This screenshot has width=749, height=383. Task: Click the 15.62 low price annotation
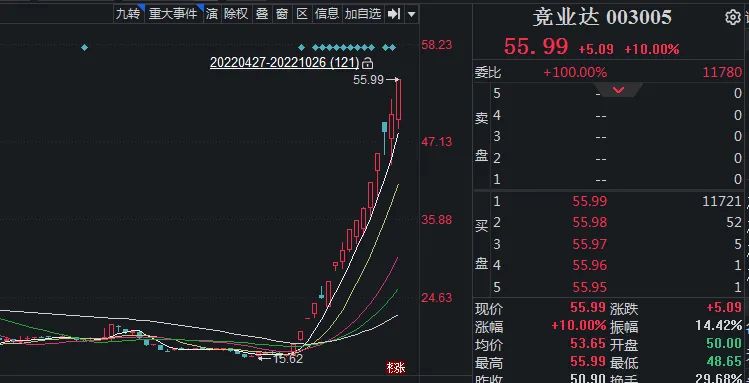(288, 359)
